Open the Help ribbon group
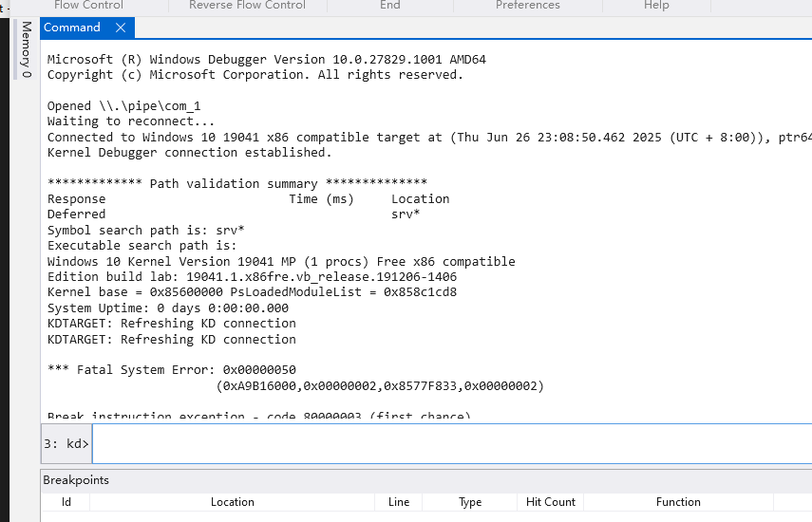 [656, 6]
